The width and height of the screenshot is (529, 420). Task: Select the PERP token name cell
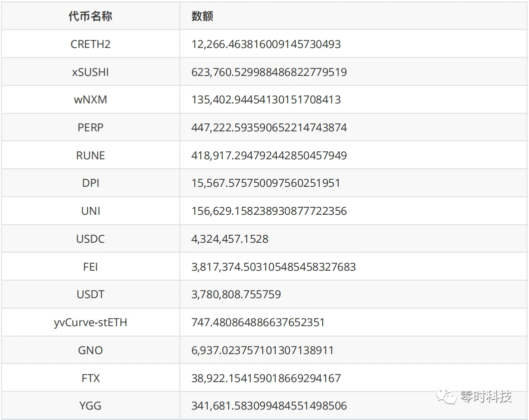pyautogui.click(x=90, y=127)
